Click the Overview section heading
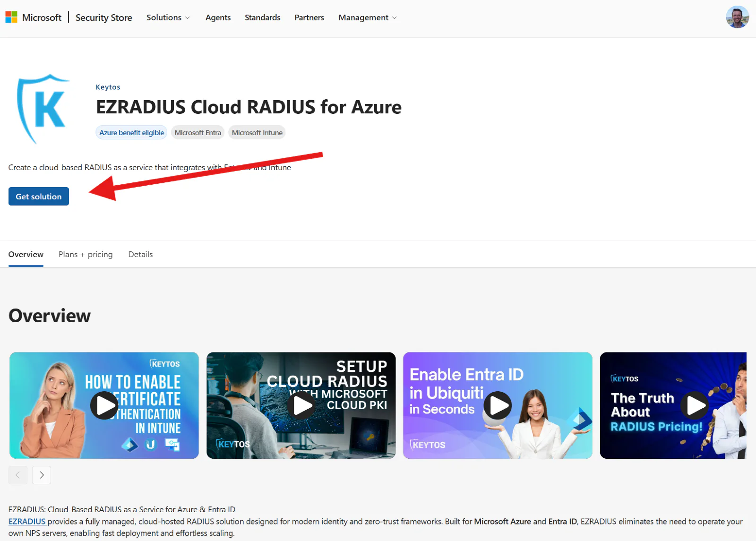 pos(50,316)
